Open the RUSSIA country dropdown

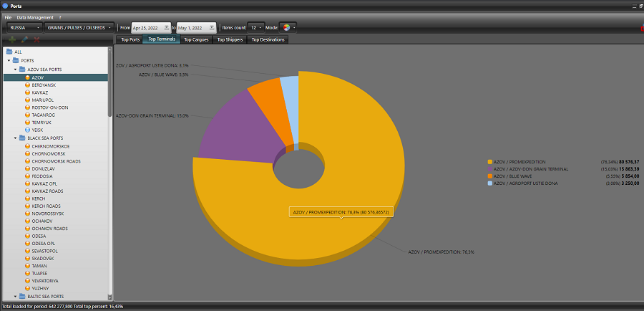pyautogui.click(x=24, y=27)
